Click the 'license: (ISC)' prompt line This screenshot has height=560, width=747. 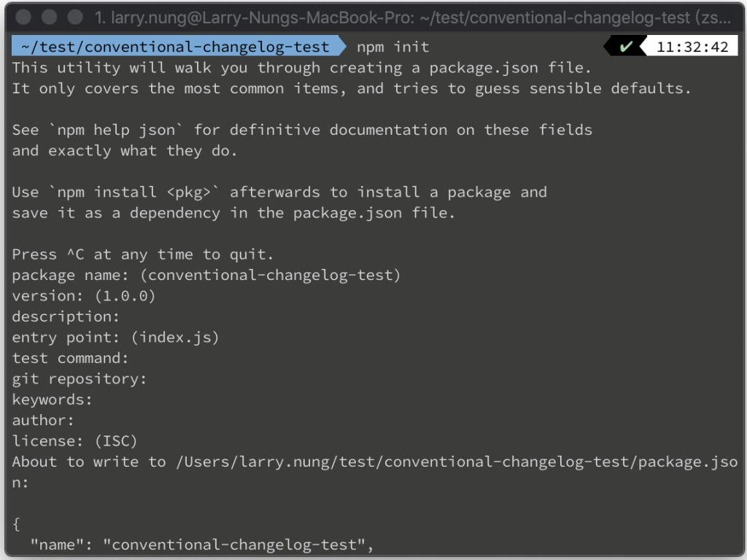(x=75, y=441)
